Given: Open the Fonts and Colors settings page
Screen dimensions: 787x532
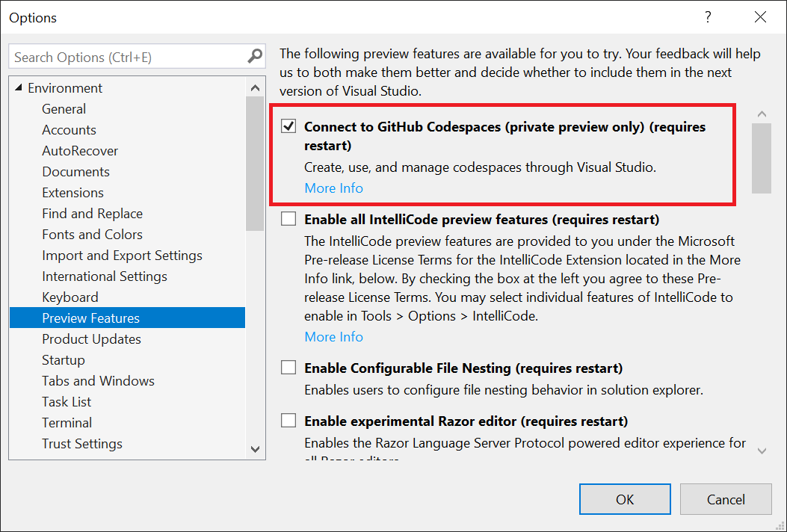Looking at the screenshot, I should (x=92, y=234).
